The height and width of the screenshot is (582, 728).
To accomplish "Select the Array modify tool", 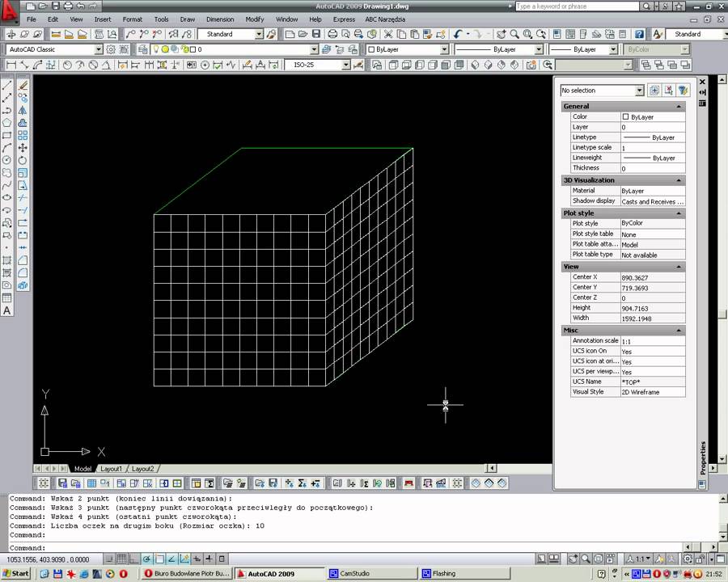I will (23, 136).
